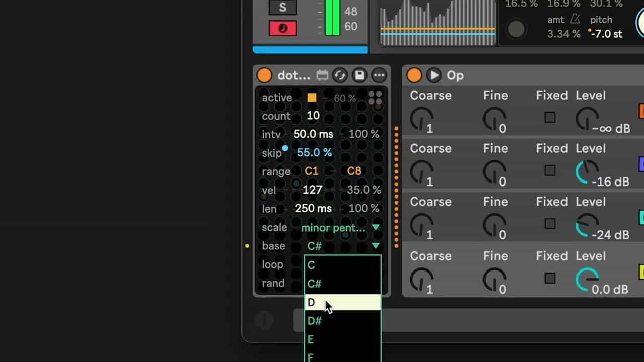644x362 pixels.
Task: Click the info icon at bottom left
Action: (x=265, y=320)
